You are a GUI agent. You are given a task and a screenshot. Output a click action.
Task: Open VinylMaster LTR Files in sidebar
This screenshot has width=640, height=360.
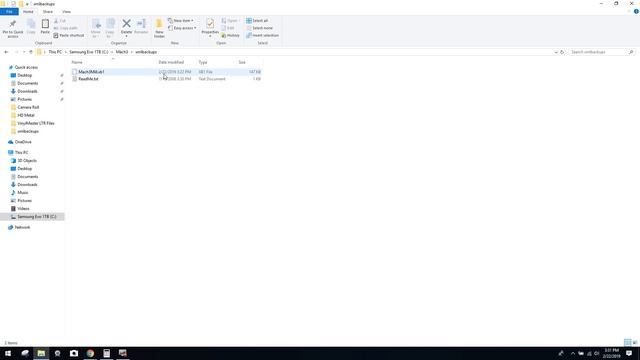click(36, 123)
